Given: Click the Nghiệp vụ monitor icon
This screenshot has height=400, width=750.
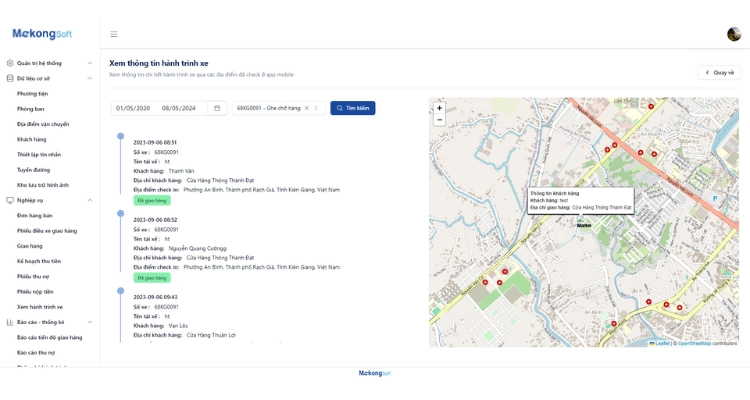Looking at the screenshot, I should [10, 200].
